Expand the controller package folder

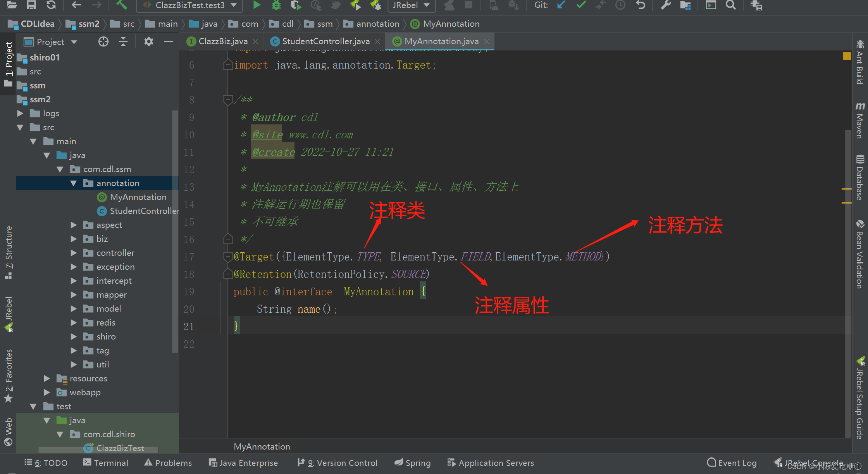(x=74, y=253)
